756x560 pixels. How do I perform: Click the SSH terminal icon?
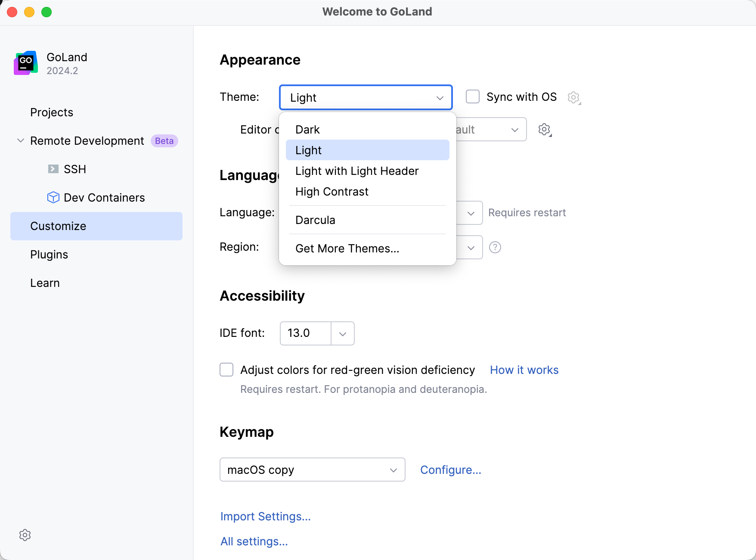tap(53, 169)
